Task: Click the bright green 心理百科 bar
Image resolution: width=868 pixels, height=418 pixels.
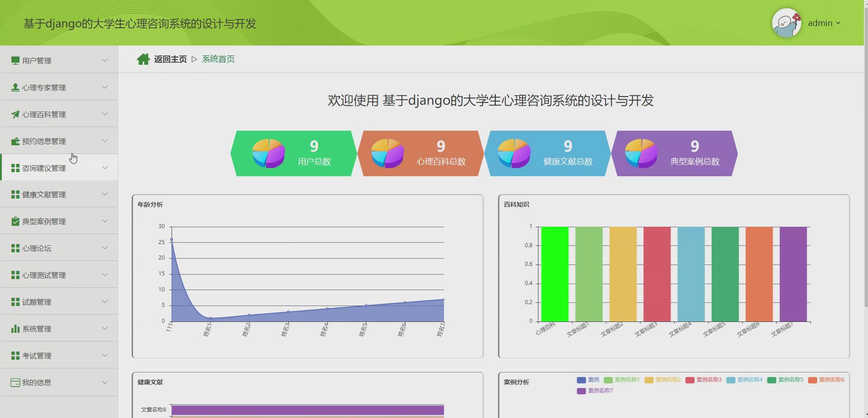Action: (x=555, y=274)
